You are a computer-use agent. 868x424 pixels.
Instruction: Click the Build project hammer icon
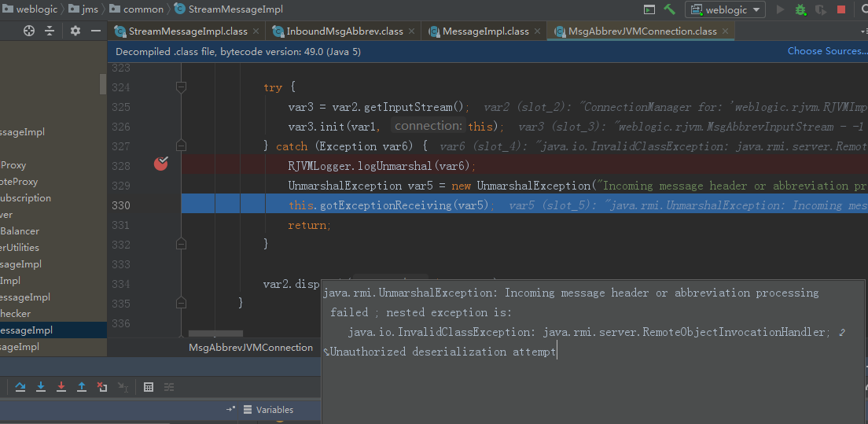669,9
